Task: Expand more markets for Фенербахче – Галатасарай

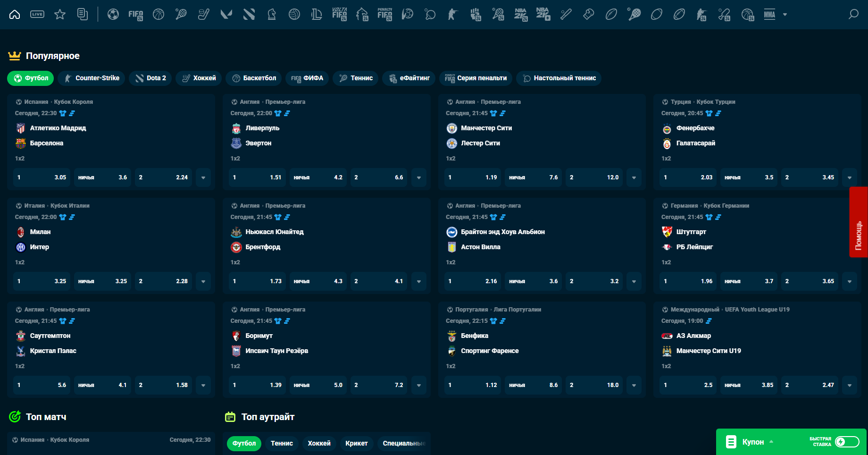Action: (850, 177)
